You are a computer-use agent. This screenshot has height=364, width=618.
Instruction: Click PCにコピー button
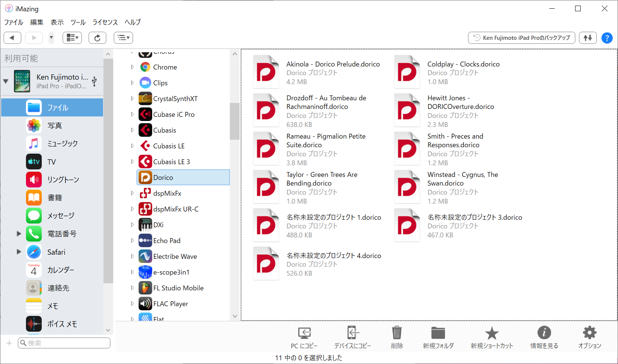tap(304, 337)
